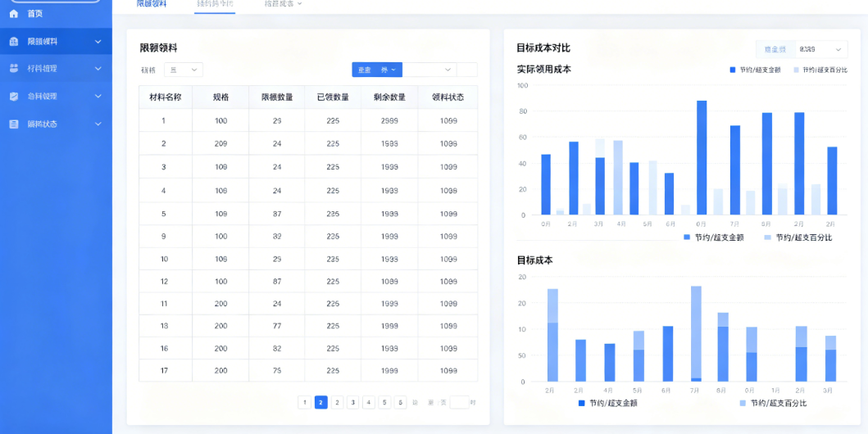This screenshot has width=868, height=434.
Task: Toggle 节约/超支金额 legend swatch in top chart
Action: click(x=733, y=70)
